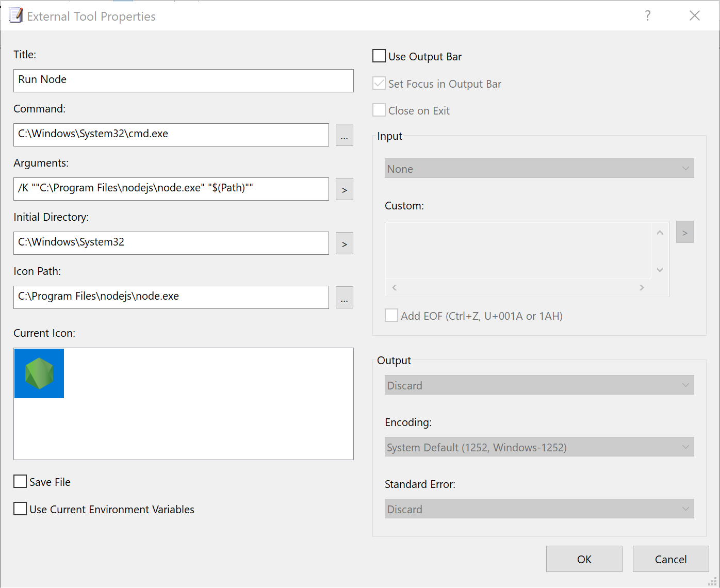Screen dimensions: 720x588
Task: Open the Standard Error dropdown
Action: 539,509
